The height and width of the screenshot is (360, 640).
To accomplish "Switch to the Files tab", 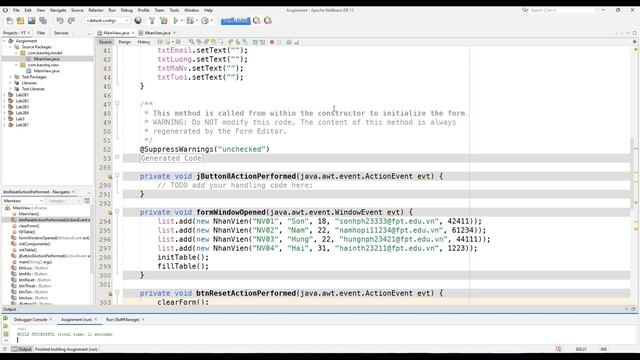I will click(41, 33).
